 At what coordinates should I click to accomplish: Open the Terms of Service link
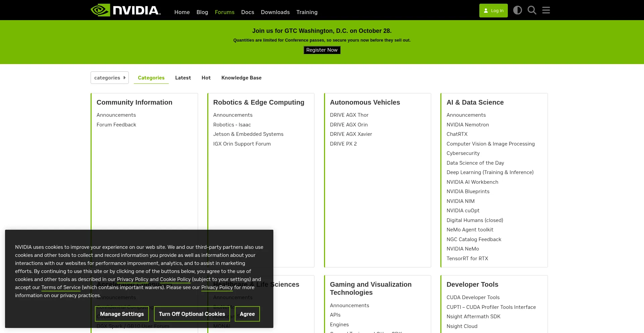[61, 287]
